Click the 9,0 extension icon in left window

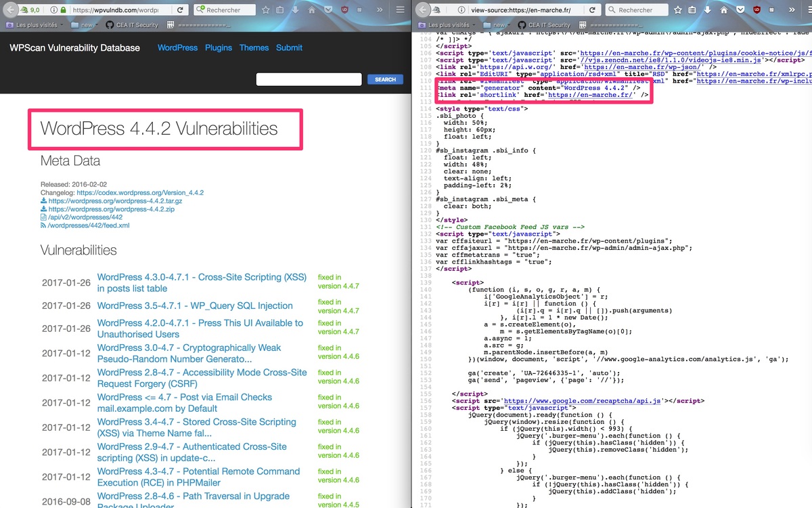[28, 11]
